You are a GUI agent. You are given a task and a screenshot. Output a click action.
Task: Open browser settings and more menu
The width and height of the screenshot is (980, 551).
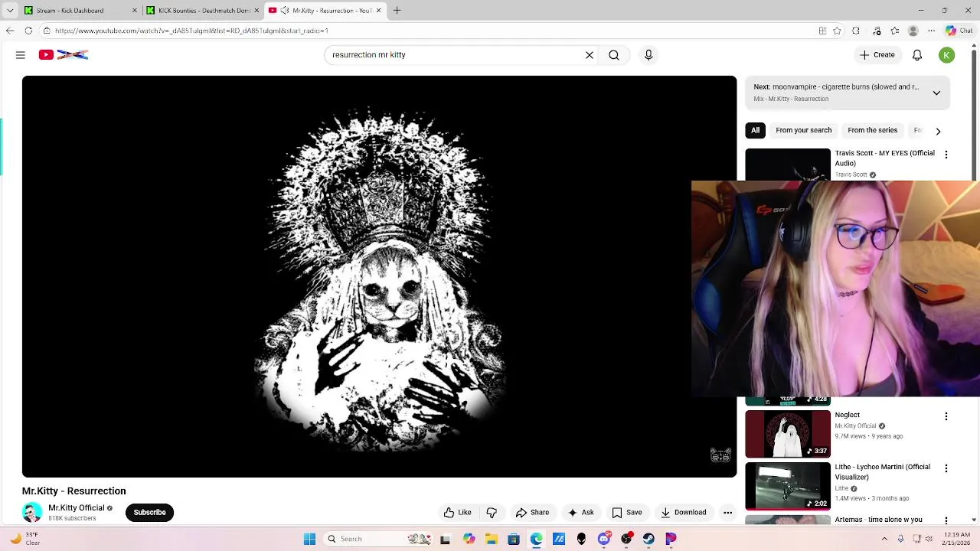pyautogui.click(x=931, y=31)
